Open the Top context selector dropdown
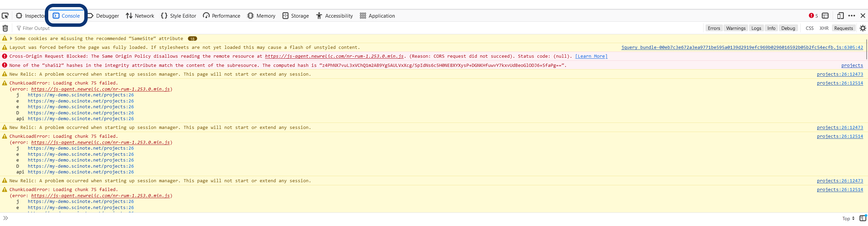Viewport: 868px width, 226px height. (x=848, y=219)
